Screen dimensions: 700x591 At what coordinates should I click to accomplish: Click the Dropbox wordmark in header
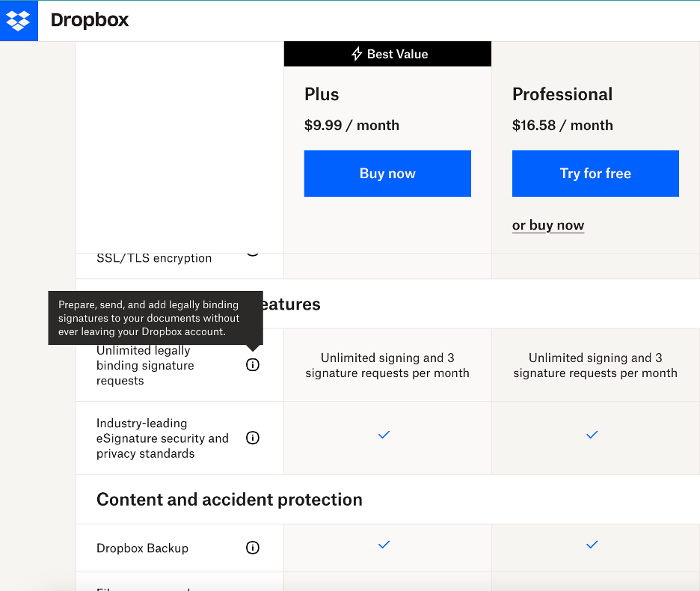(x=89, y=20)
